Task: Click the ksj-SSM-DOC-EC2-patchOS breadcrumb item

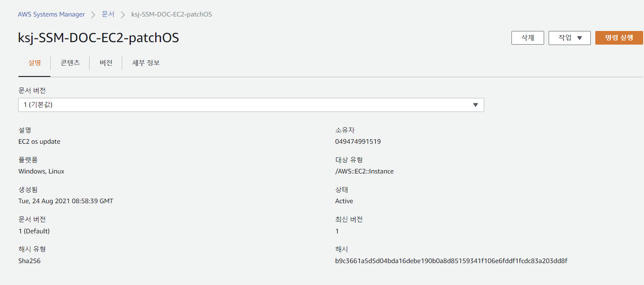Action: [171, 14]
